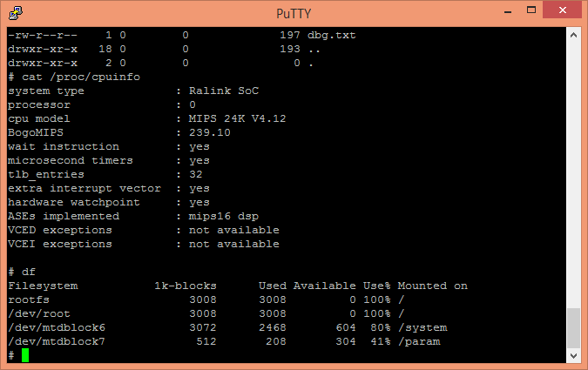Click the 'VCED exceptions' label

[x=60, y=230]
